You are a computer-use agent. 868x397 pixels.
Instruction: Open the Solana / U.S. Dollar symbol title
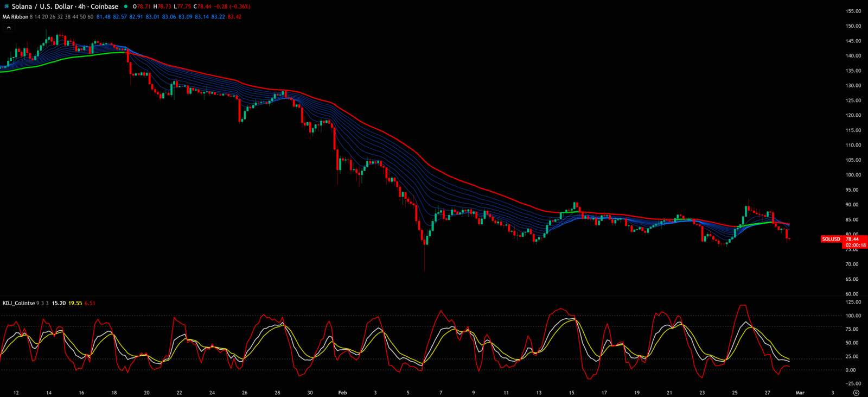[x=65, y=7]
